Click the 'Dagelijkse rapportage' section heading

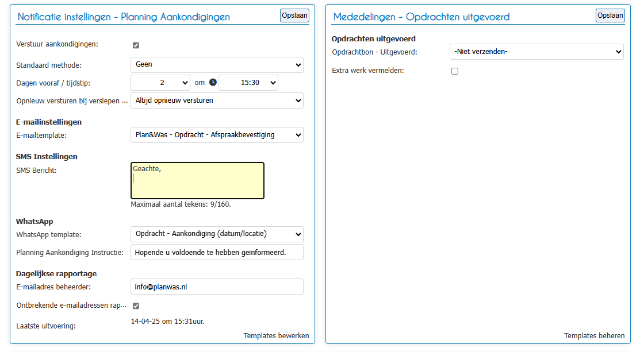click(56, 274)
